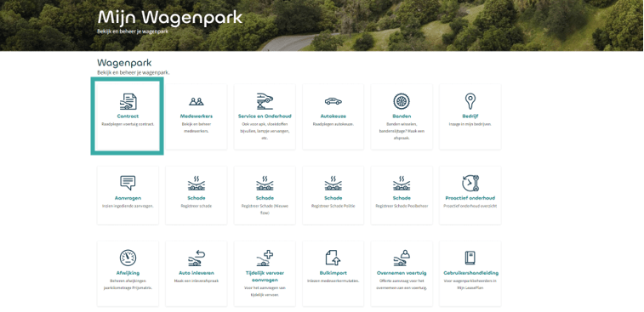Open the 'Tijdelijk vervoer aanvragen' title link
This screenshot has height=312, width=644.
(265, 276)
